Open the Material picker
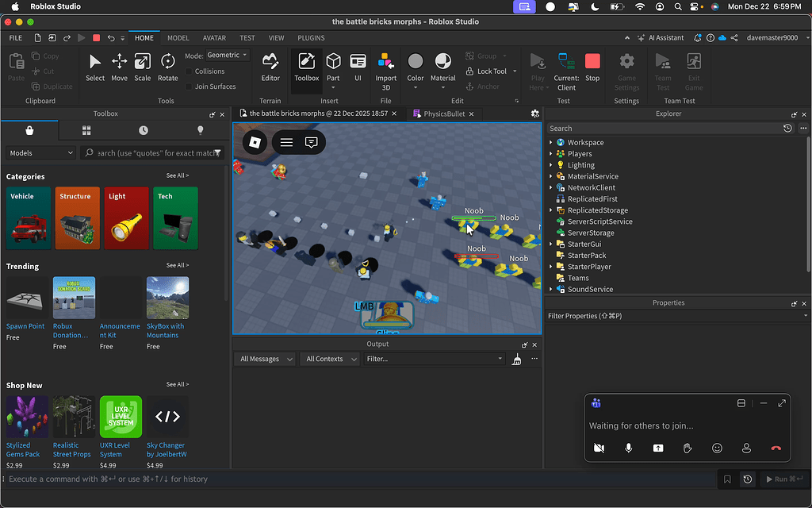This screenshot has width=812, height=508. [442, 66]
